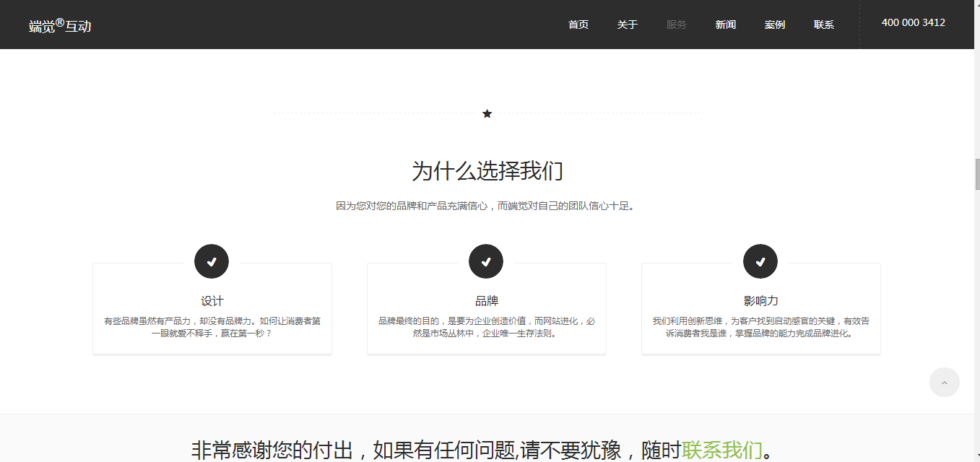980x462 pixels.
Task: Select the 品牌 card title
Action: coord(487,301)
